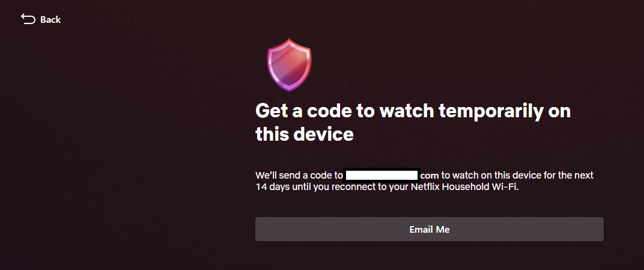Click the word 'on' ending the heading line
The height and width of the screenshot is (270, 644).
tap(559, 112)
